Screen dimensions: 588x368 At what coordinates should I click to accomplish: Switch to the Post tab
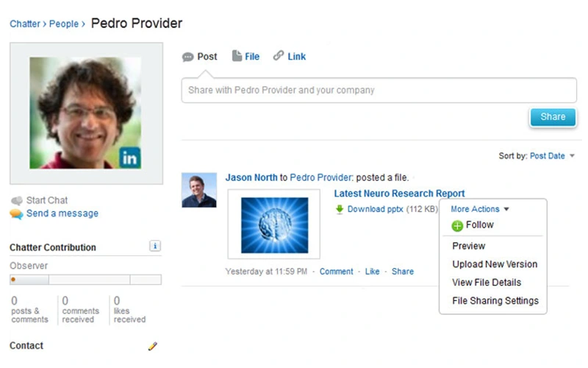pyautogui.click(x=199, y=57)
